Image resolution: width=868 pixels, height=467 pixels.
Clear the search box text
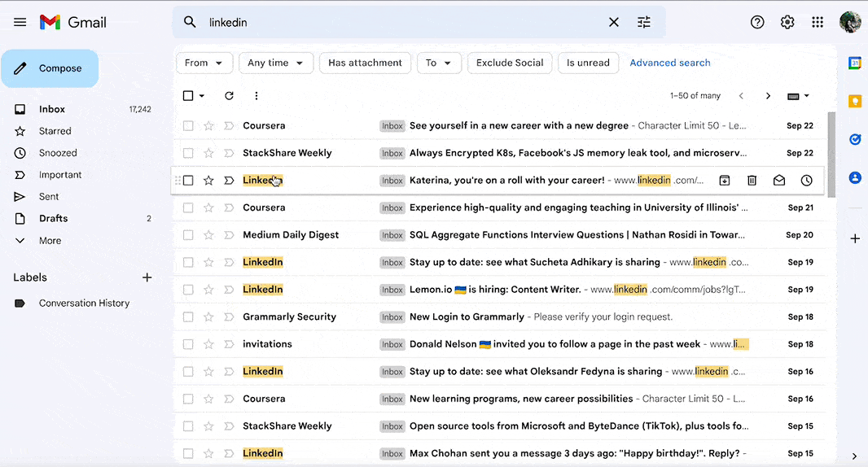[x=614, y=23]
